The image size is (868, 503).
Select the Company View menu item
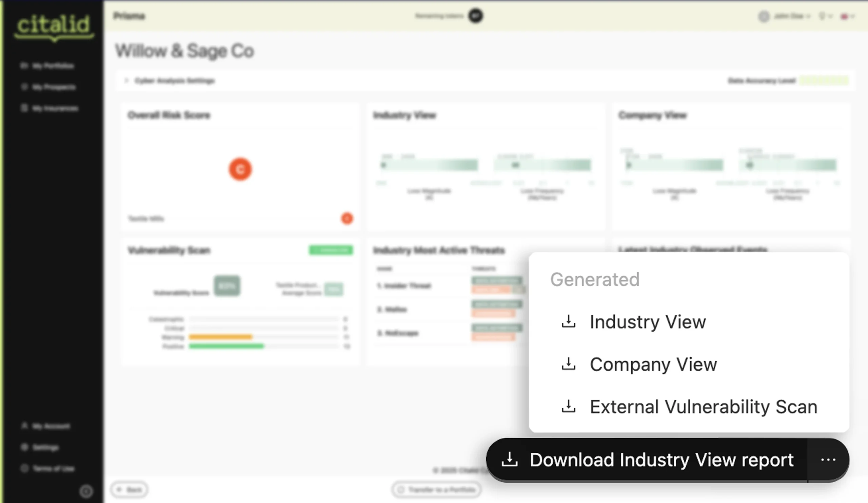pyautogui.click(x=653, y=364)
